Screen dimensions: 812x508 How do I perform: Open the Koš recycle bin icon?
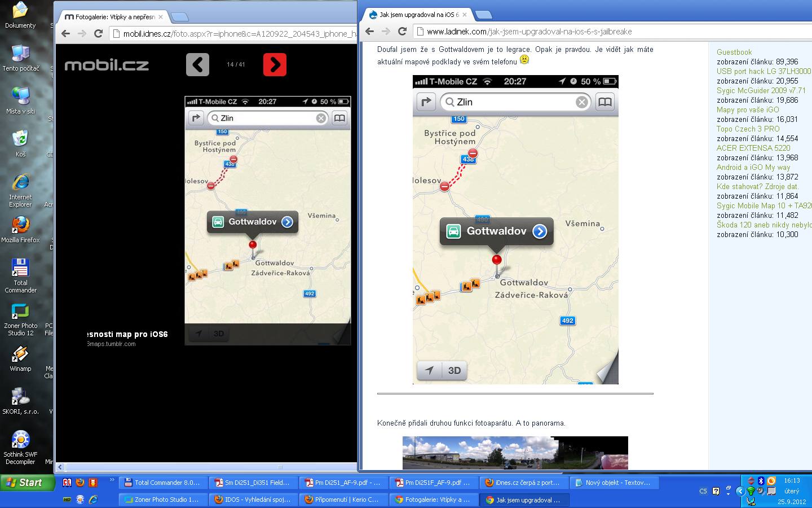[x=20, y=143]
